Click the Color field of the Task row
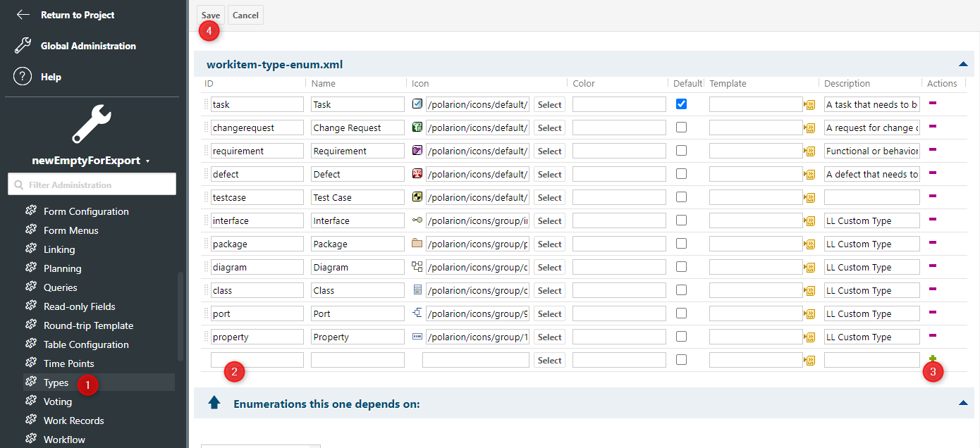The height and width of the screenshot is (448, 980). coord(618,104)
